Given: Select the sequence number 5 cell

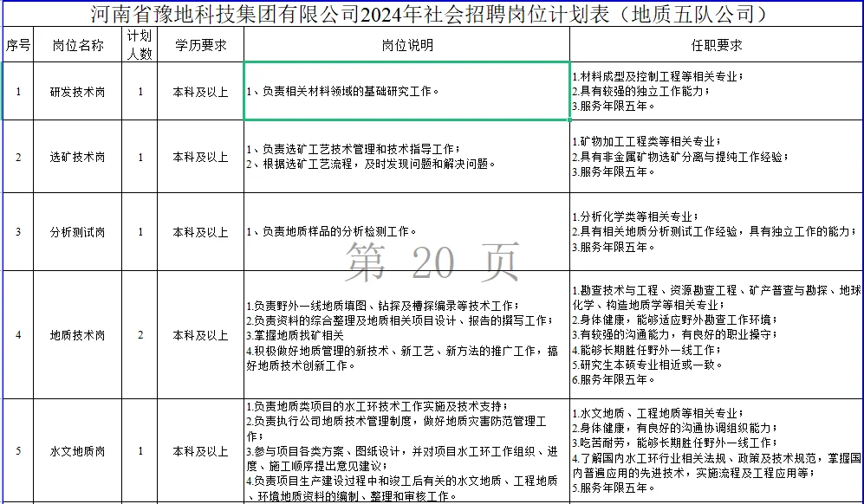Looking at the screenshot, I should 18,451.
